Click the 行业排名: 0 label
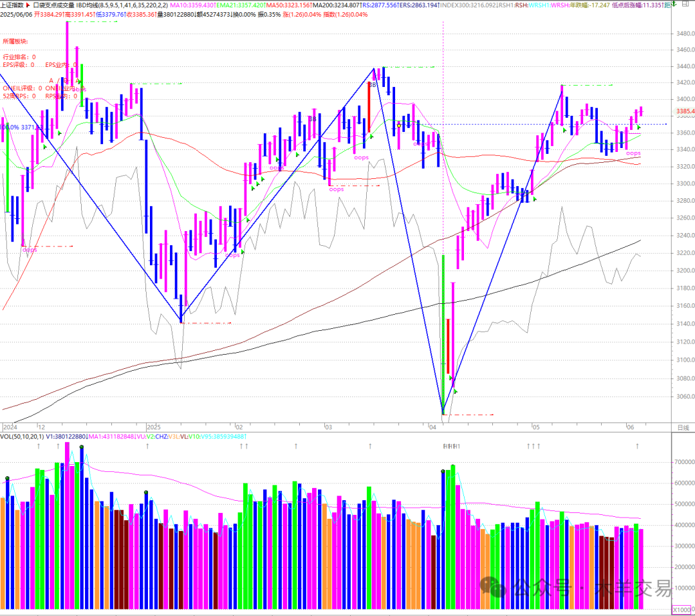Image resolution: width=695 pixels, height=616 pixels. point(19,57)
